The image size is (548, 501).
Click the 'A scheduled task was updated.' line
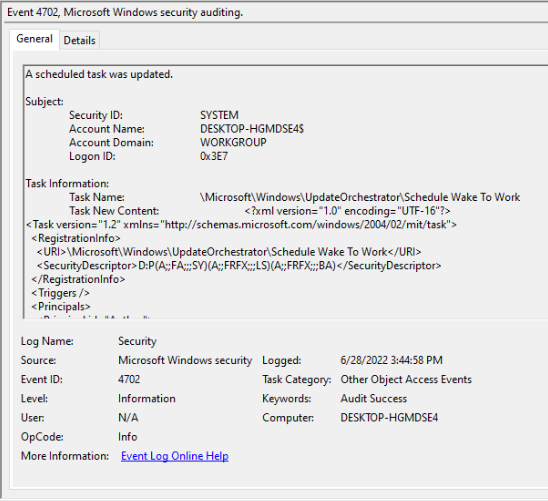point(99,74)
